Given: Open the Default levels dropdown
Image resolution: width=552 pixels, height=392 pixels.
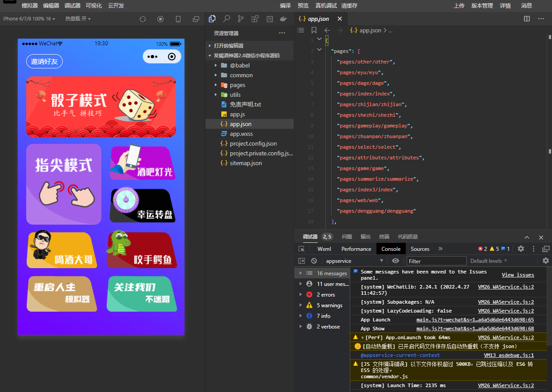Looking at the screenshot, I should point(488,261).
